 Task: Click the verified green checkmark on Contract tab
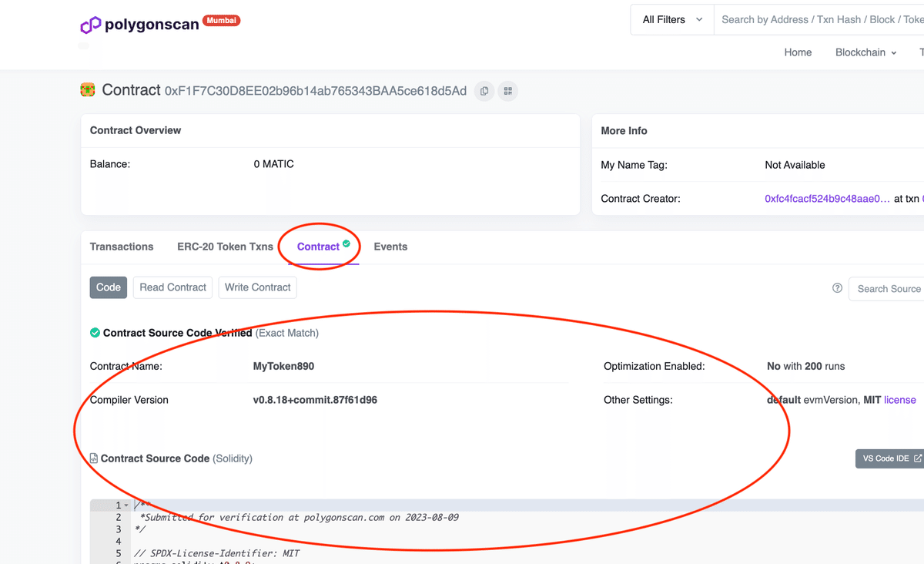pos(346,243)
